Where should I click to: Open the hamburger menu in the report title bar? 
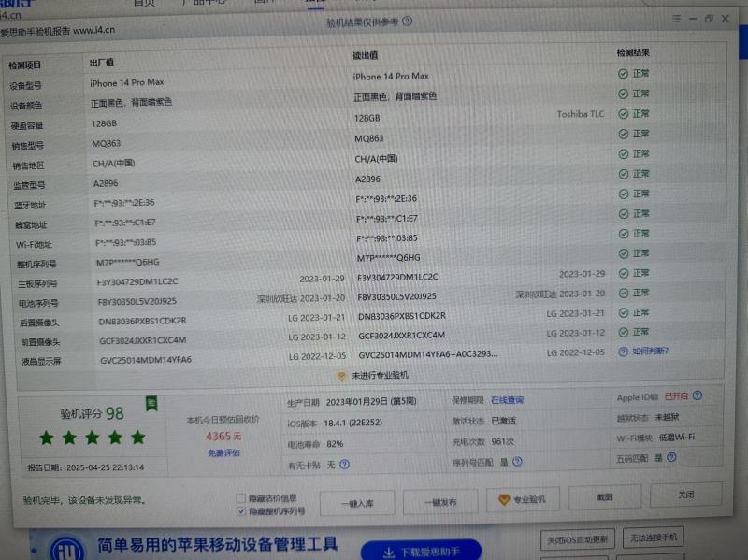click(676, 19)
